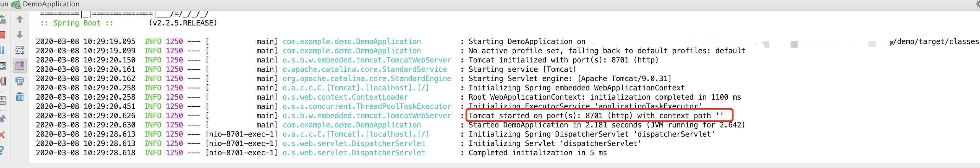980x168 pixels.
Task: Click the highlighted "Tomcat started on port(s)" line
Action: click(x=598, y=116)
